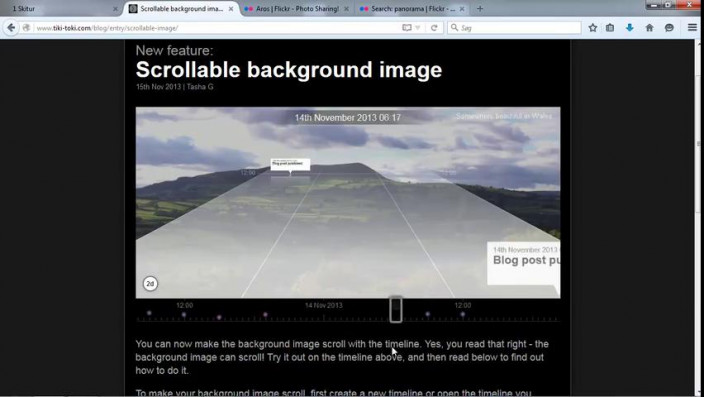Viewport: 704px width, 397px height.
Task: Reload the page with refresh icon
Action: pyautogui.click(x=434, y=28)
